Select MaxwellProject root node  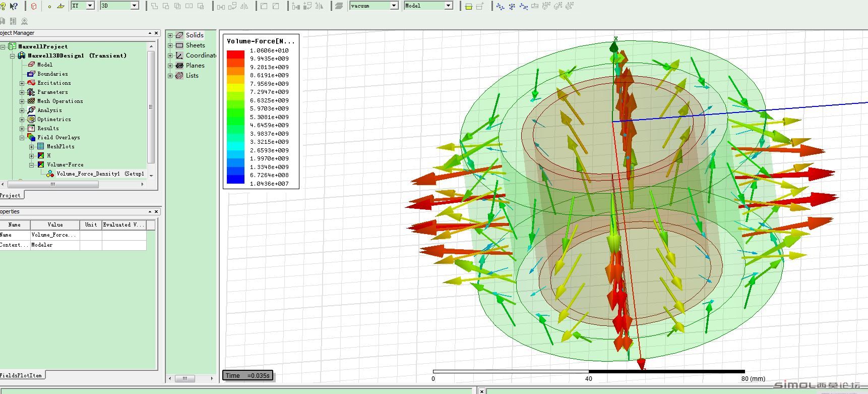43,46
